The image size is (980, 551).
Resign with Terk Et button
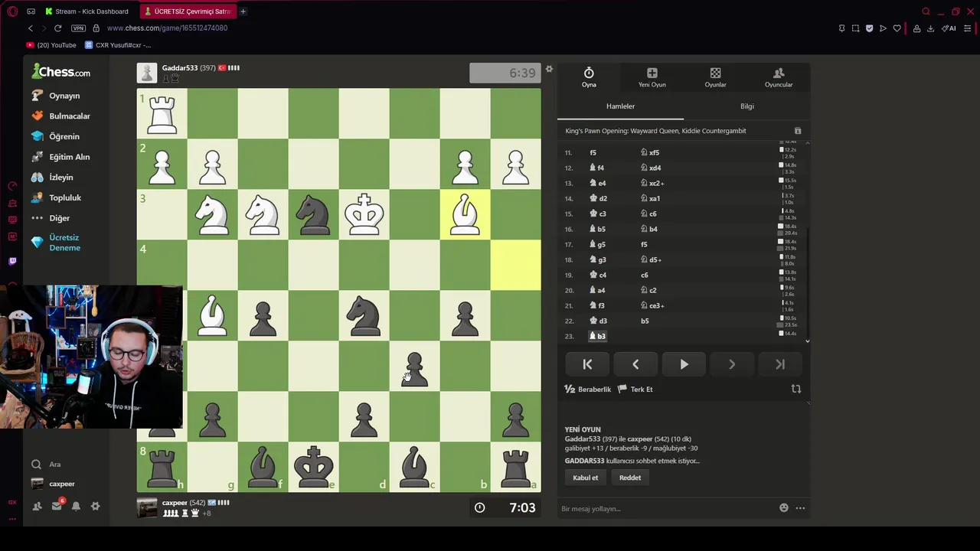[635, 390]
